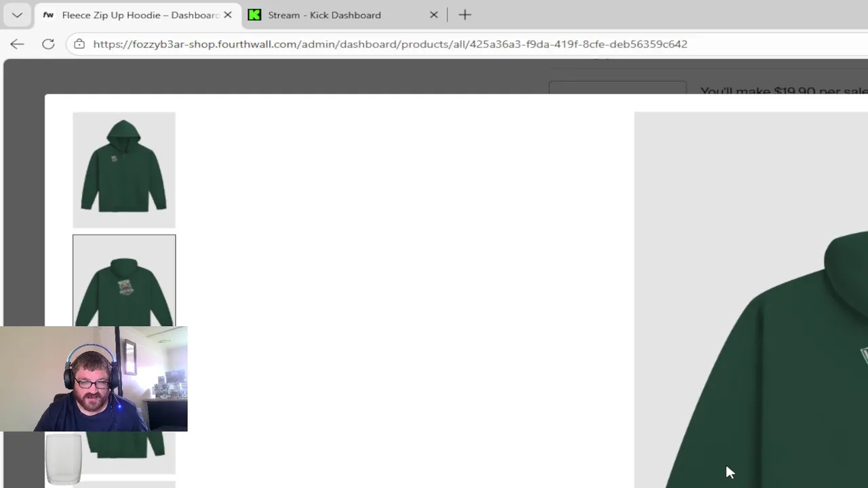The height and width of the screenshot is (488, 868).
Task: Select the back hoodie thumbnail with logo
Action: [x=124, y=281]
